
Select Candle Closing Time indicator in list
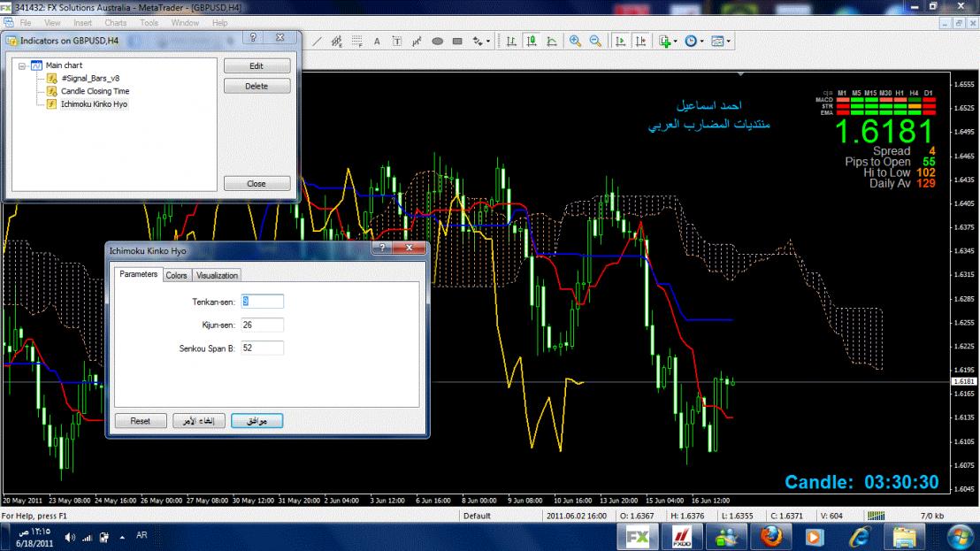(95, 91)
